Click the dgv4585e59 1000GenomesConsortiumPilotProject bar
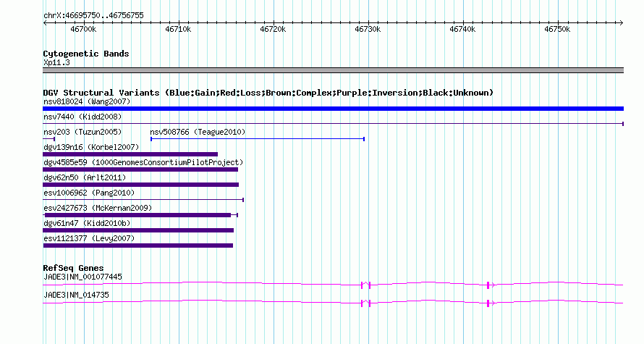Viewport: 644px width, 344px height. (140, 169)
